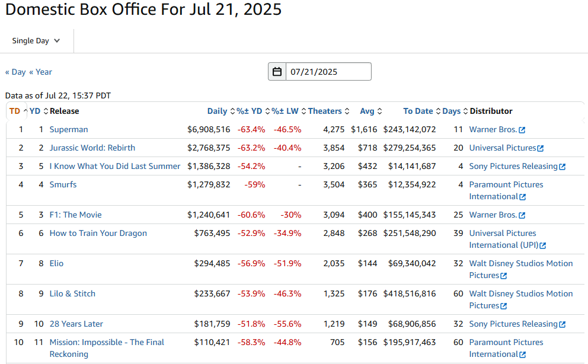Viewport: 588px width, 364px height.
Task: Select the Domestic Box Office page heading
Action: point(143,9)
